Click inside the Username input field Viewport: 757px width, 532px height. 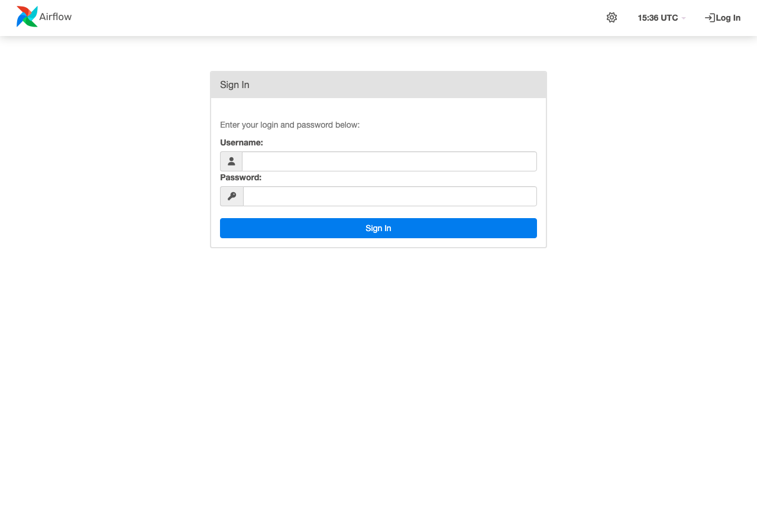[389, 161]
